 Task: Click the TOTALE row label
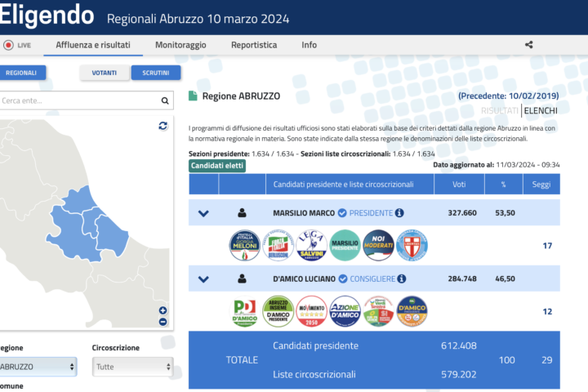(242, 360)
